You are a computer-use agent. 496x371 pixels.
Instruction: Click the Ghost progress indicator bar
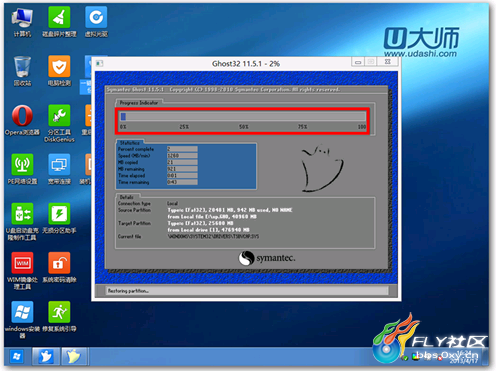pos(243,116)
